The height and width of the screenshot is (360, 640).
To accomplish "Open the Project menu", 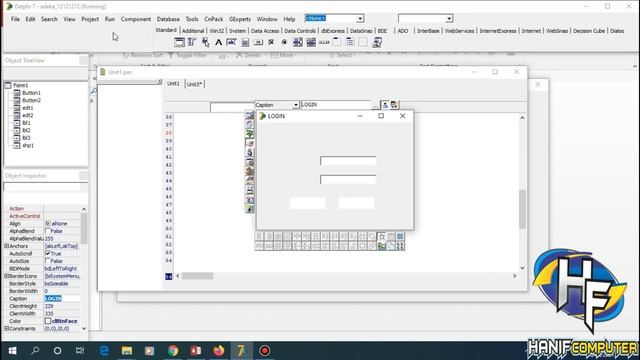I will (90, 19).
